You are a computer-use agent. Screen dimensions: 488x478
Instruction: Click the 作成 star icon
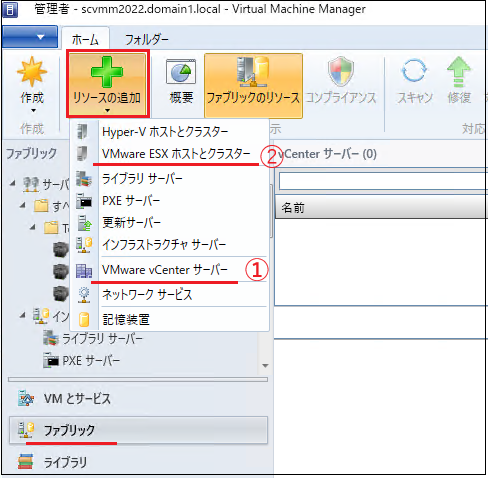32,72
